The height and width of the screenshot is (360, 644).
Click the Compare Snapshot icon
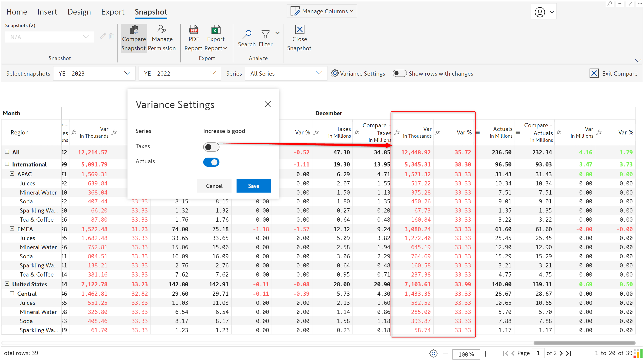(134, 30)
